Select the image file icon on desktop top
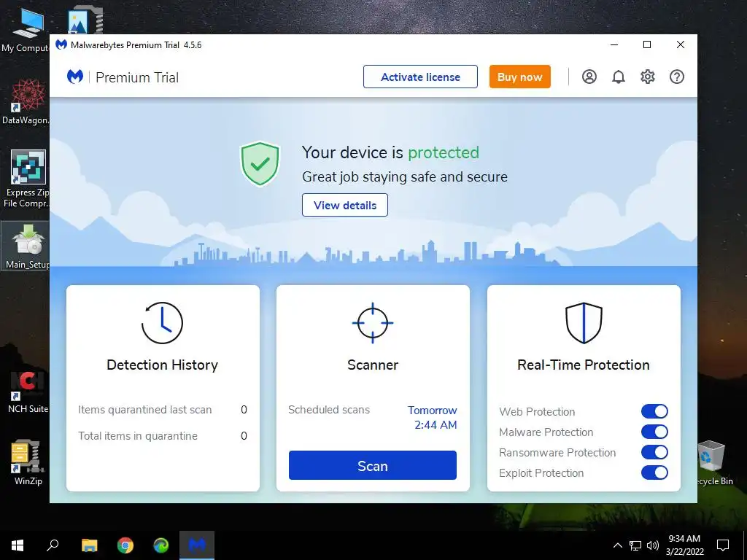Screen dimensions: 747x560 (x=85, y=20)
